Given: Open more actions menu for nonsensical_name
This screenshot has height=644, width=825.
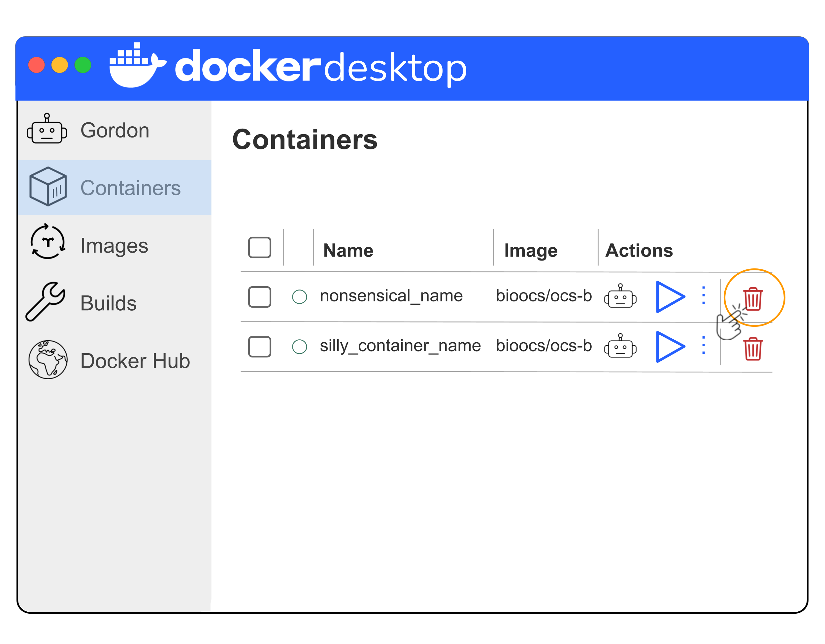Looking at the screenshot, I should (x=703, y=295).
